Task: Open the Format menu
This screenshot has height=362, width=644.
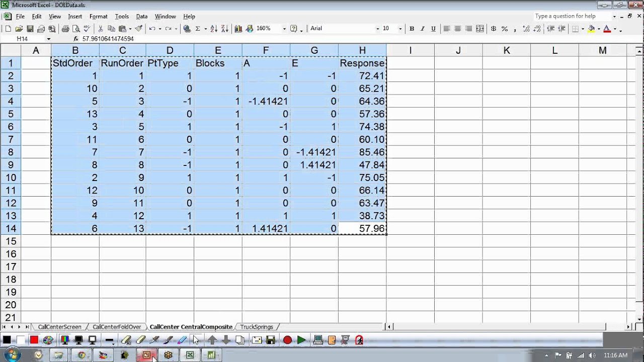Action: tap(98, 17)
